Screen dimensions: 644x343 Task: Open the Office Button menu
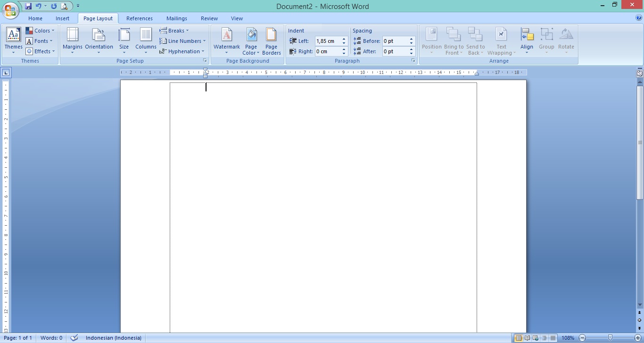pos(10,9)
